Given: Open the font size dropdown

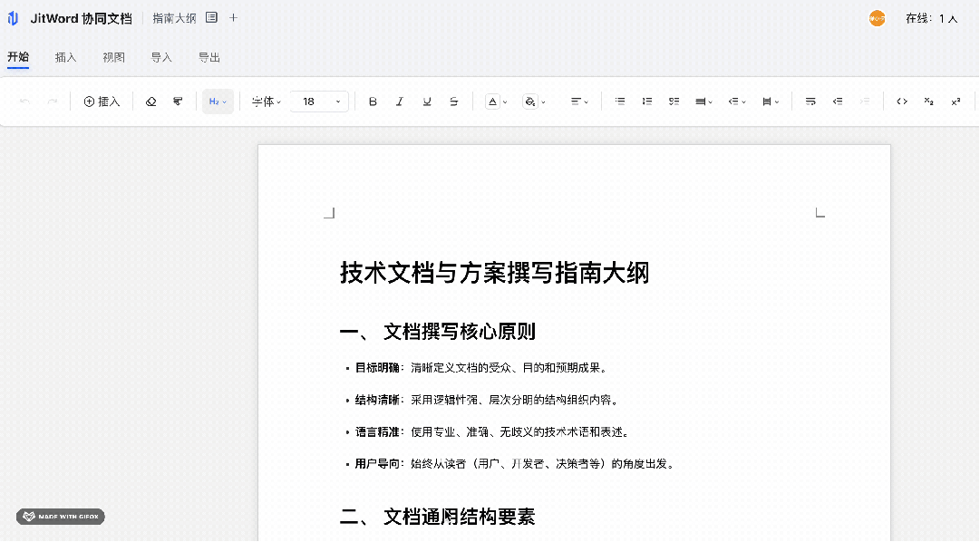Looking at the screenshot, I should (319, 102).
